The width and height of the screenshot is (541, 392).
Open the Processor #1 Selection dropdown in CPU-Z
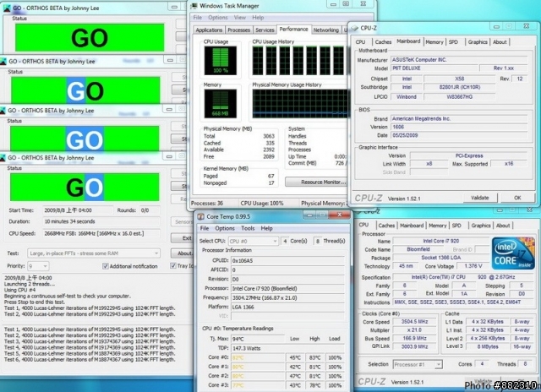tap(417, 364)
